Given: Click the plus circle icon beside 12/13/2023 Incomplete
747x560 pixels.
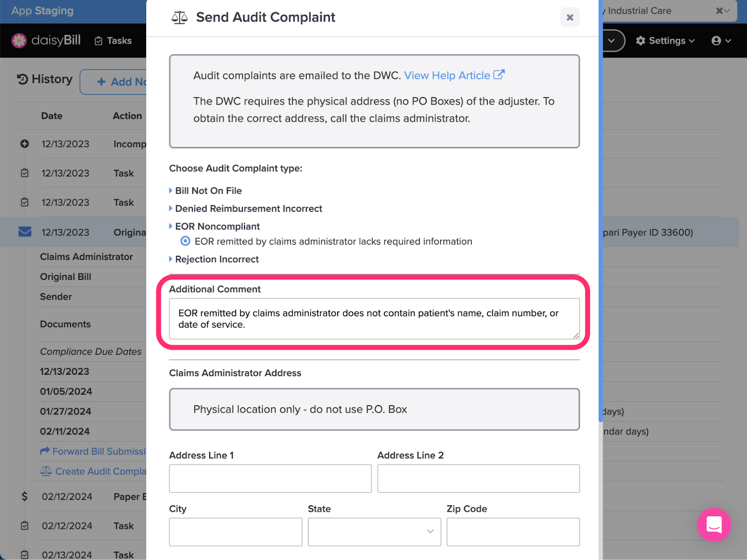Looking at the screenshot, I should 25,144.
